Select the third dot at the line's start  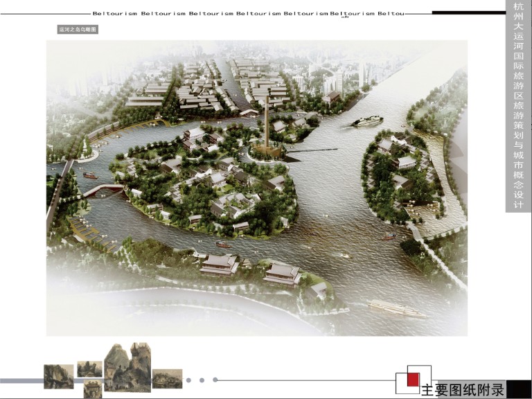coord(215,380)
